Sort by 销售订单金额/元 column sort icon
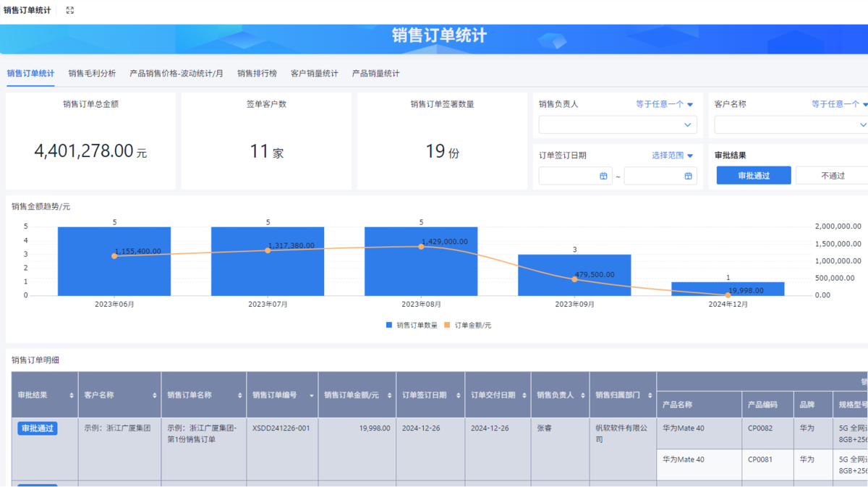Image resolution: width=868 pixels, height=487 pixels. coord(391,396)
